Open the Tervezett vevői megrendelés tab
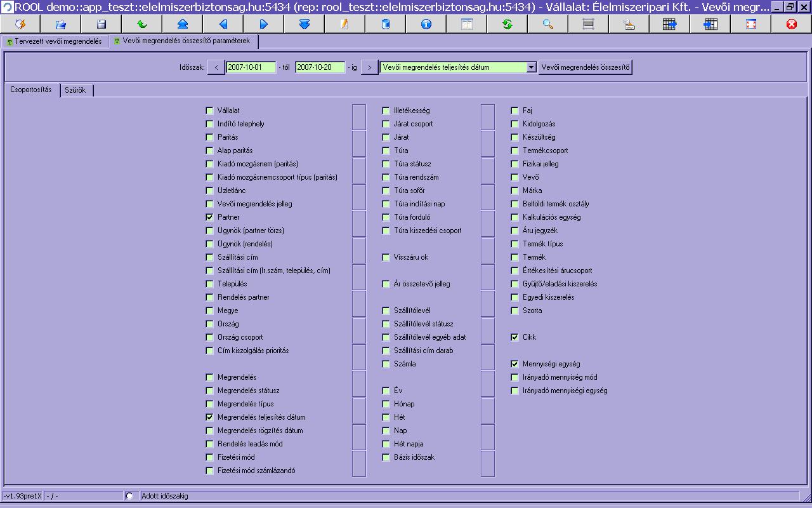The image size is (812, 508). [x=55, y=41]
